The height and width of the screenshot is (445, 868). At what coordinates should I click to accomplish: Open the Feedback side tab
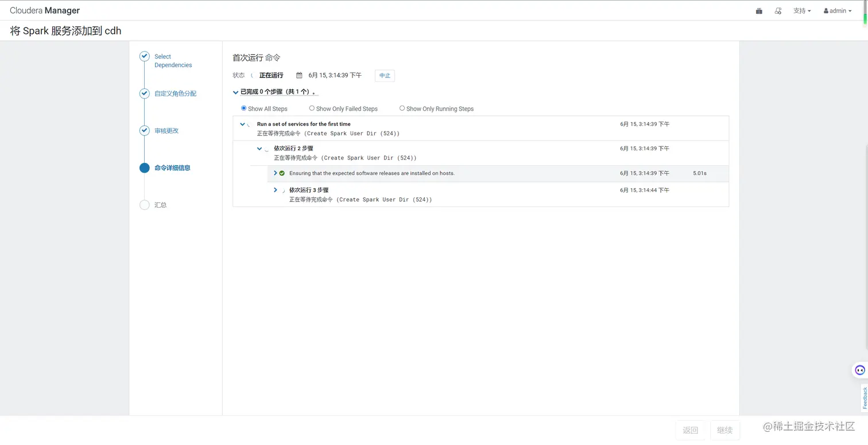865,398
